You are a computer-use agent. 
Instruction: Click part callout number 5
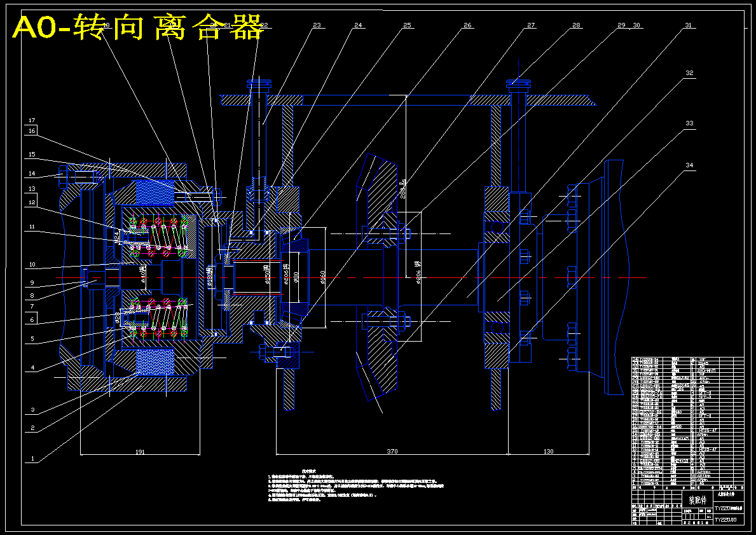pyautogui.click(x=32, y=339)
